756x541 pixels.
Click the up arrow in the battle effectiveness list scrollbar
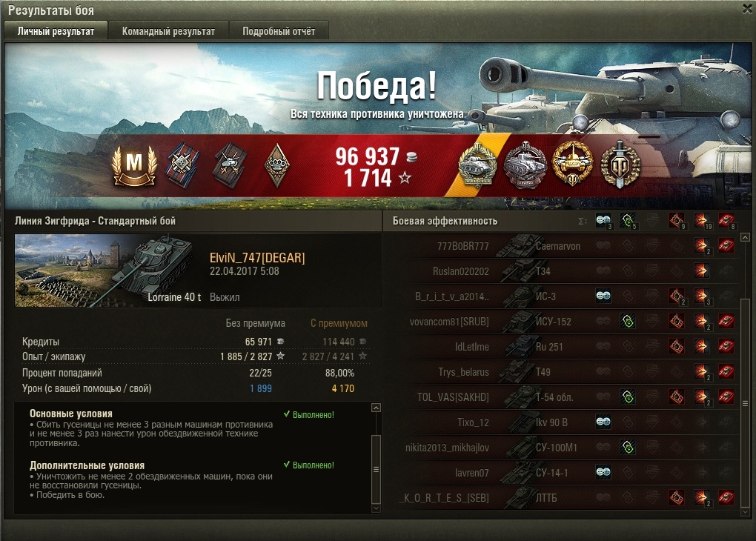745,237
